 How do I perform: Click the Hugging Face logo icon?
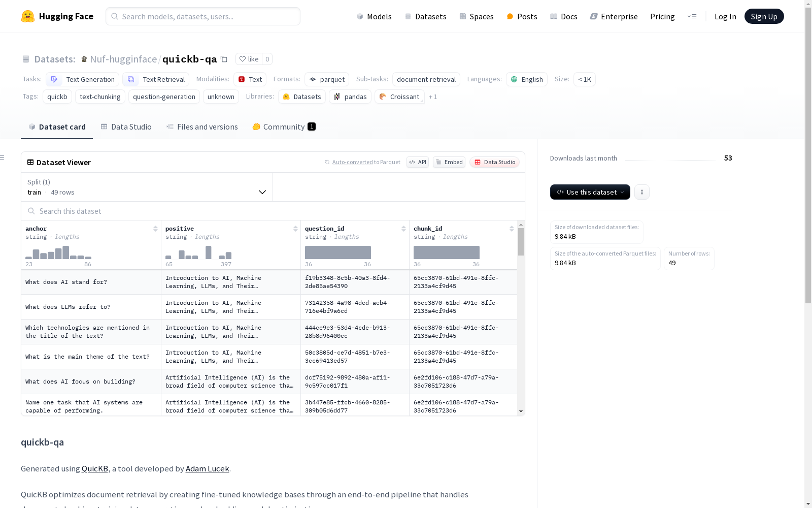(x=28, y=16)
